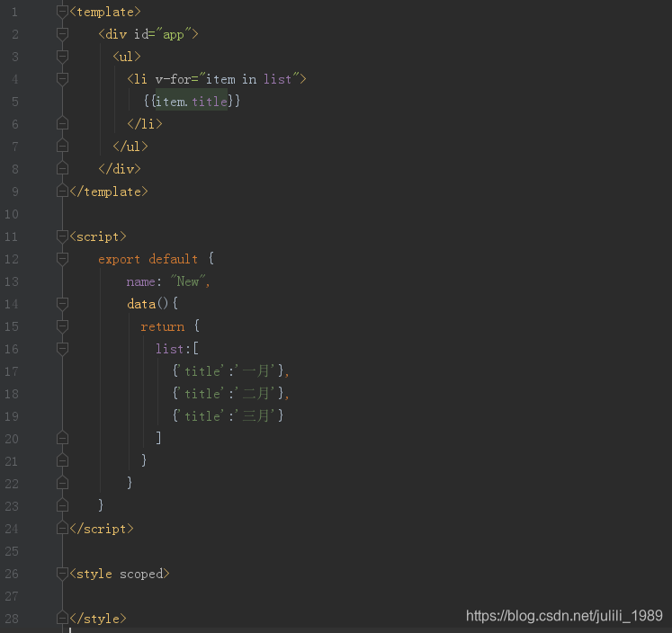Click the </div> fold end marker at line 8
The width and height of the screenshot is (672, 633).
tap(62, 169)
